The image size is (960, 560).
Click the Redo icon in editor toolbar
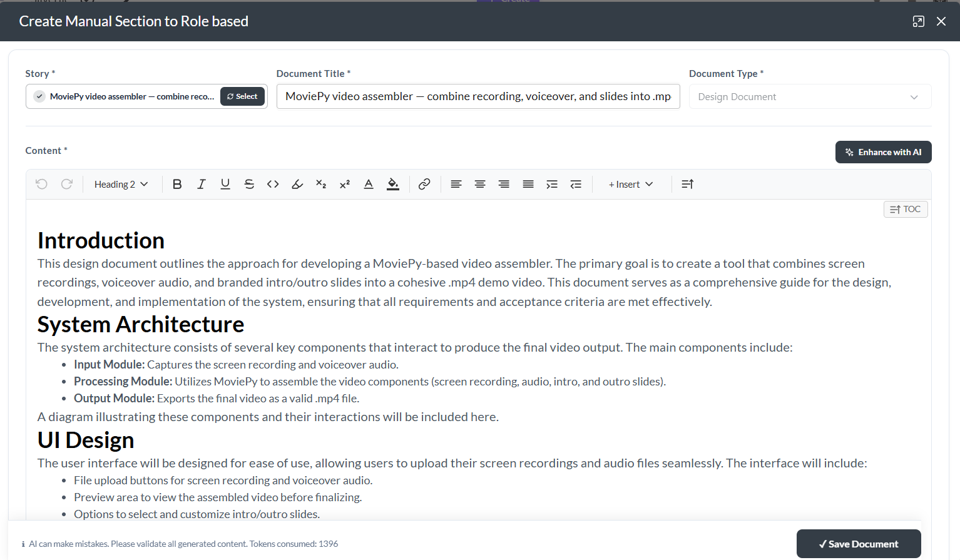tap(67, 184)
